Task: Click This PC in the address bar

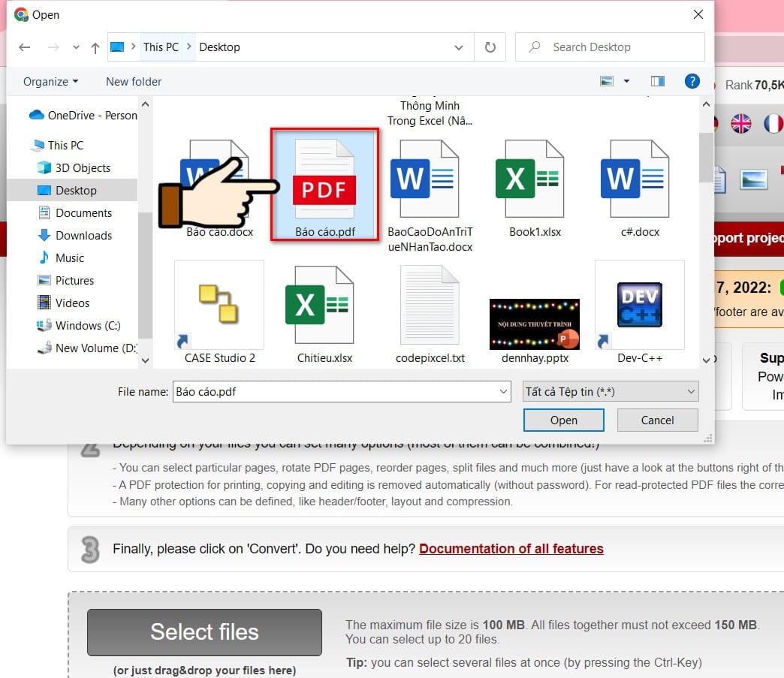Action: (x=161, y=47)
